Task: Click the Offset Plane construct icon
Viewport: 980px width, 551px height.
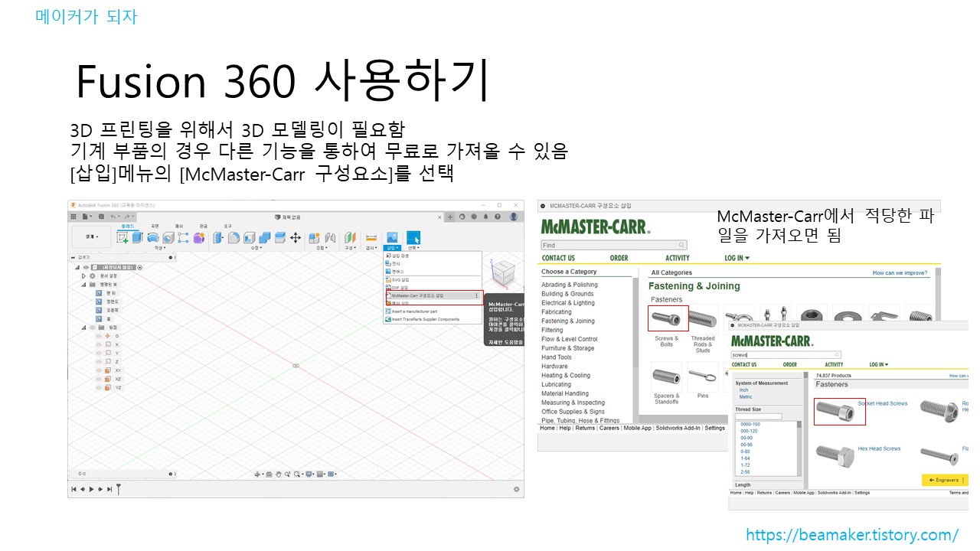Action: (x=350, y=237)
